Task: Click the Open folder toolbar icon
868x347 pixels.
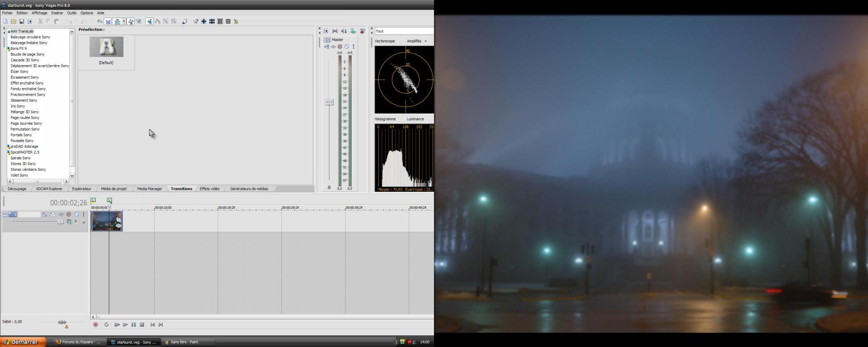Action: coord(14,21)
